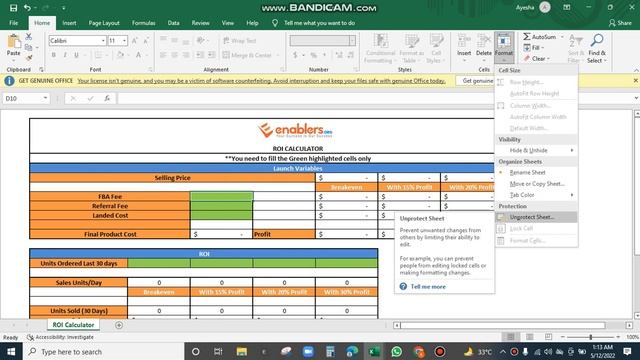This screenshot has height=360, width=640.
Task: Click the zoom slider handle
Action: point(591,337)
